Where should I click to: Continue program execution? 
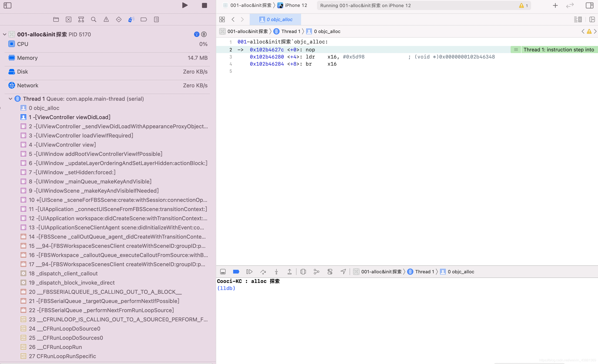[x=249, y=272]
